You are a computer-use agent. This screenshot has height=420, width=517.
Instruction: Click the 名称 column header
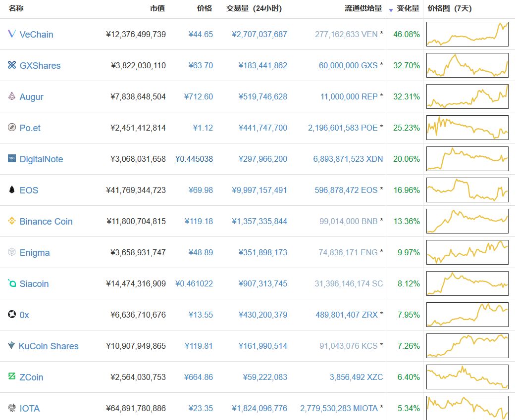[16, 8]
